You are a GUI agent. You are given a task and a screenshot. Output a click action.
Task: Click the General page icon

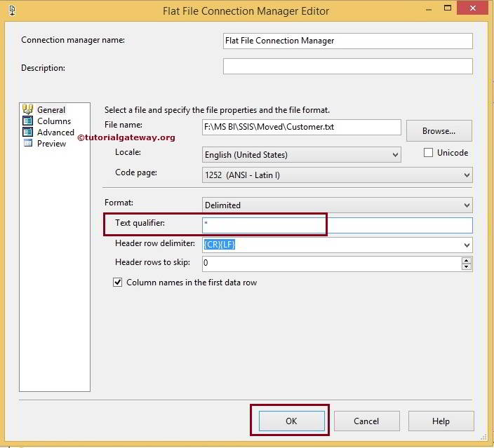[28, 109]
